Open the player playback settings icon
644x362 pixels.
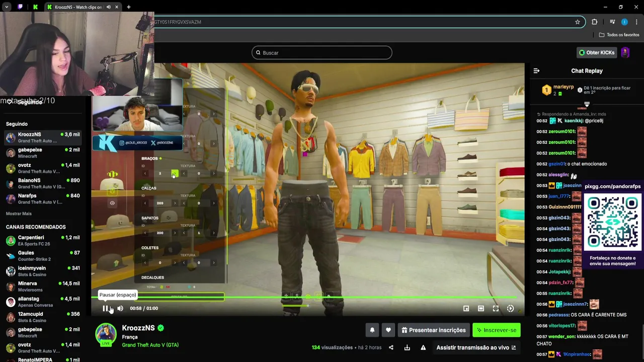511,308
